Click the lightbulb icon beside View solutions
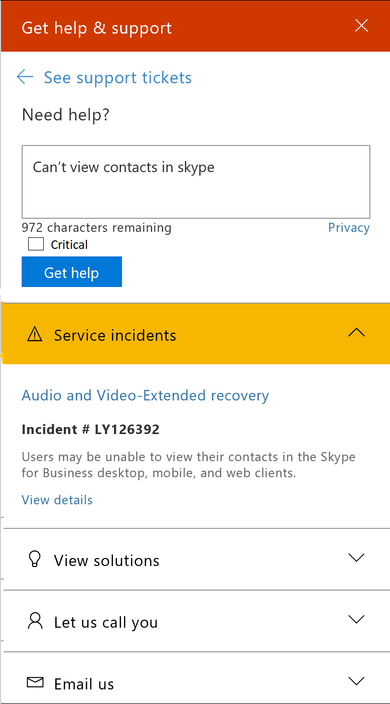 [x=35, y=559]
